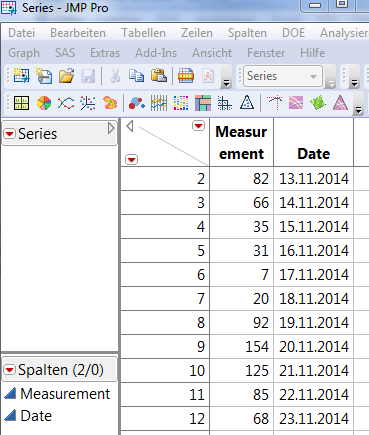Open the Fenster menu

pyautogui.click(x=266, y=53)
